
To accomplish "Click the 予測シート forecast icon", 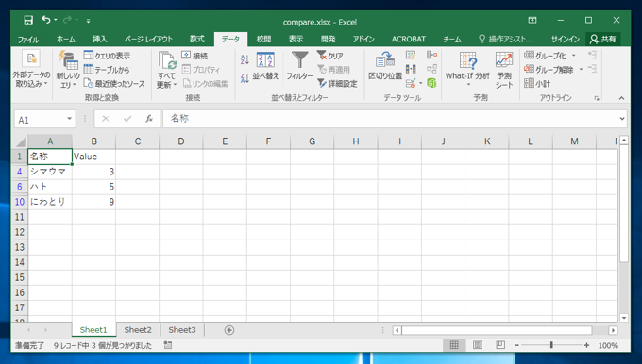I will 504,70.
